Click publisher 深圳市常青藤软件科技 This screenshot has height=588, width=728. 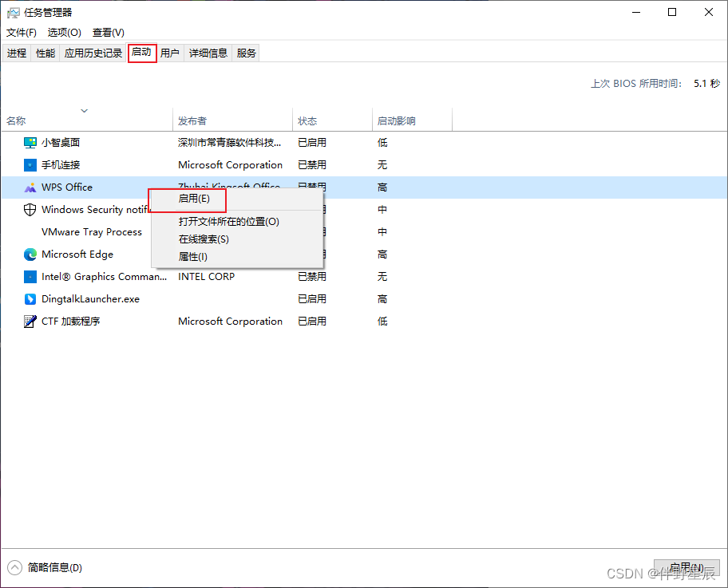pos(229,143)
